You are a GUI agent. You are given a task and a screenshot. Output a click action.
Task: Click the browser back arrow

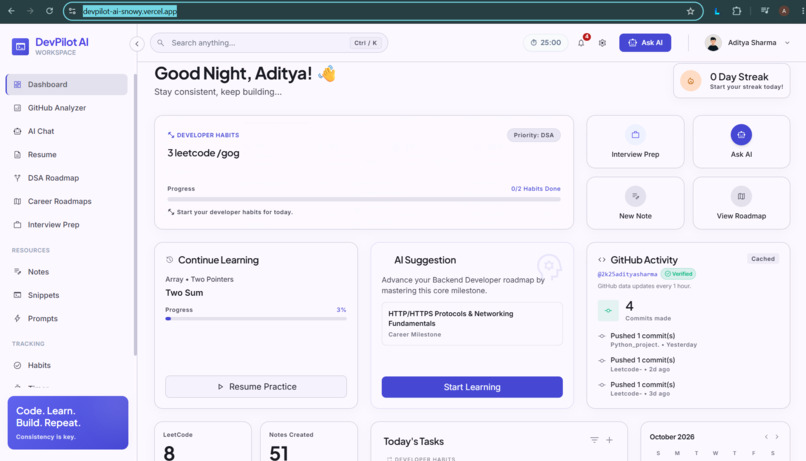pyautogui.click(x=11, y=11)
